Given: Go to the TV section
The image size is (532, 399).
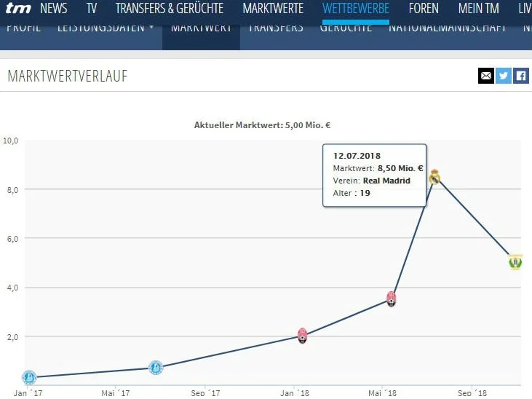Looking at the screenshot, I should (91, 9).
